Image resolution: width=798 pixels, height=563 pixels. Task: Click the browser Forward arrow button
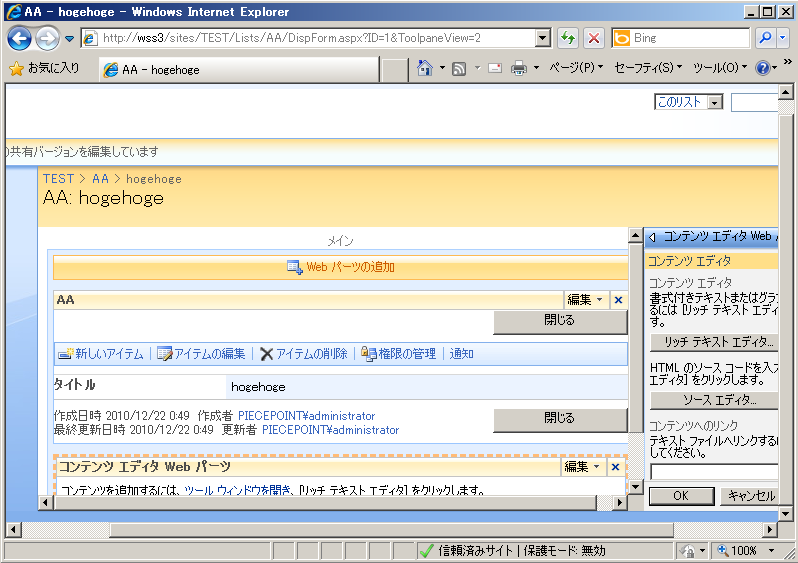(x=47, y=38)
